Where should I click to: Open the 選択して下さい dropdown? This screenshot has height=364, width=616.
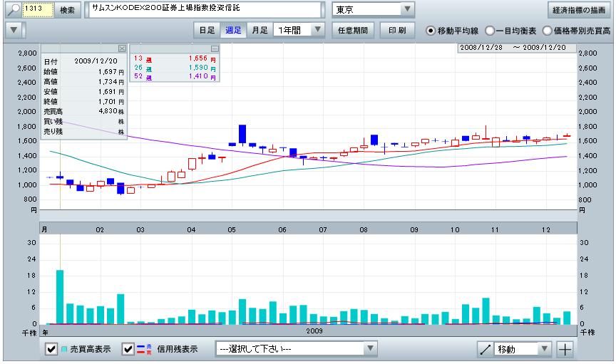[369, 349]
